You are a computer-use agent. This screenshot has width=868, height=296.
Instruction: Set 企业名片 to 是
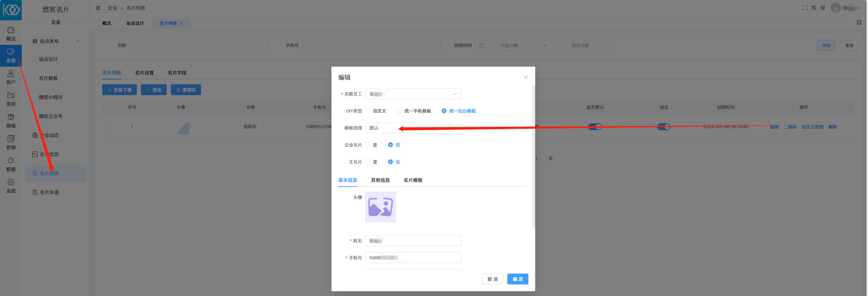[x=368, y=145]
